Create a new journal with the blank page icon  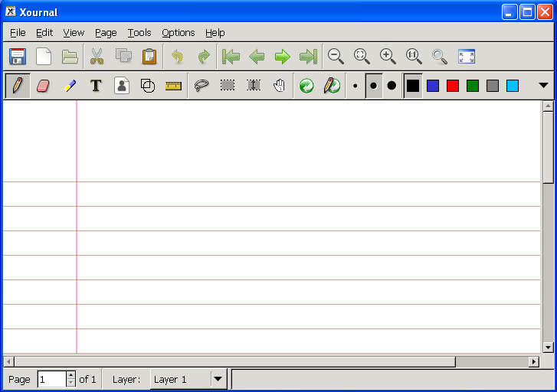[x=44, y=57]
